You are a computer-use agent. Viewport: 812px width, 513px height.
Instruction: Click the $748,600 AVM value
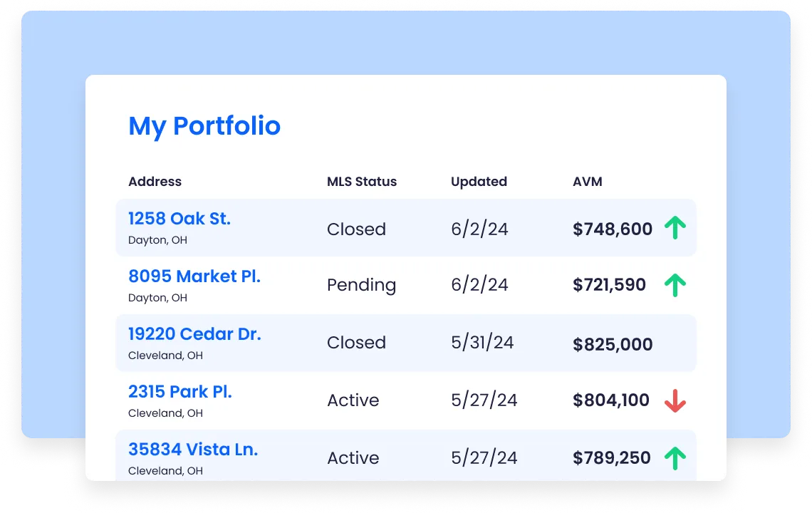click(x=613, y=229)
